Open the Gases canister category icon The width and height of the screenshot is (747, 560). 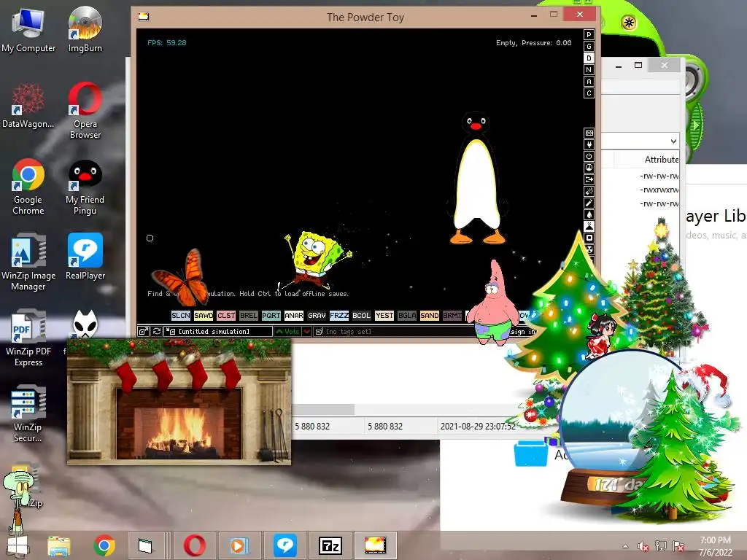(x=589, y=203)
